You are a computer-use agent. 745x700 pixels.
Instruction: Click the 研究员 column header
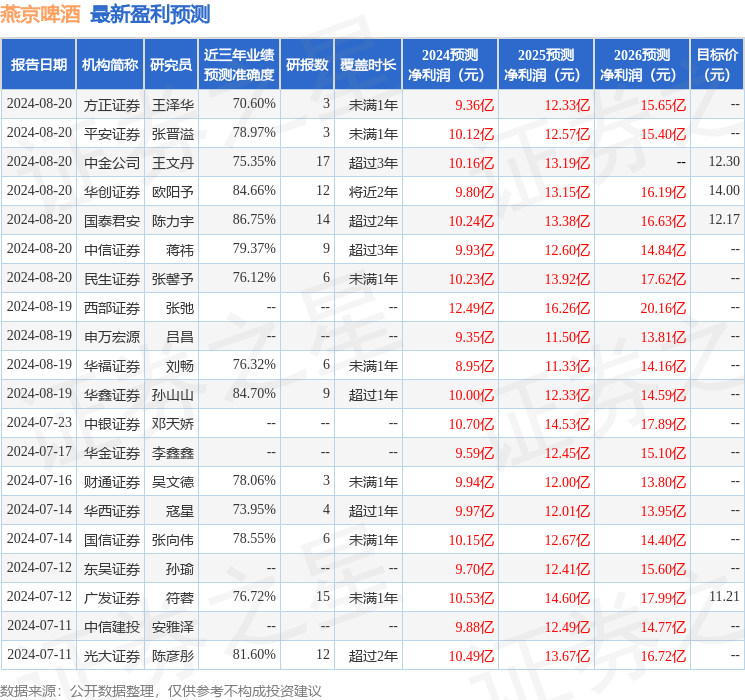171,65
